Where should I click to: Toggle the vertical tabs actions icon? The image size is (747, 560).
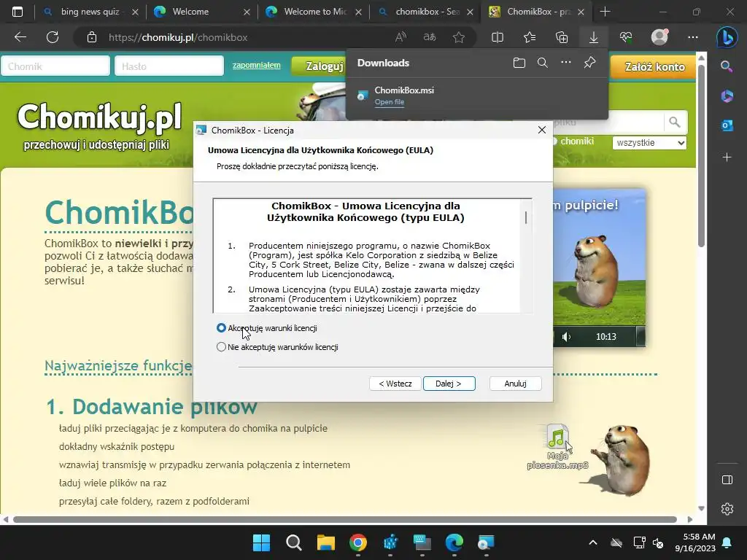[x=18, y=12]
